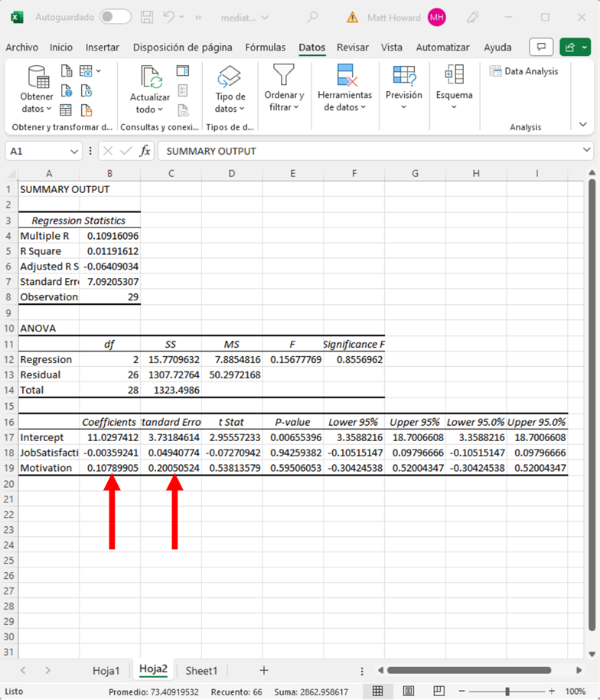The image size is (600, 700).
Task: Open the Name Box dropdown arrow
Action: pos(73,151)
